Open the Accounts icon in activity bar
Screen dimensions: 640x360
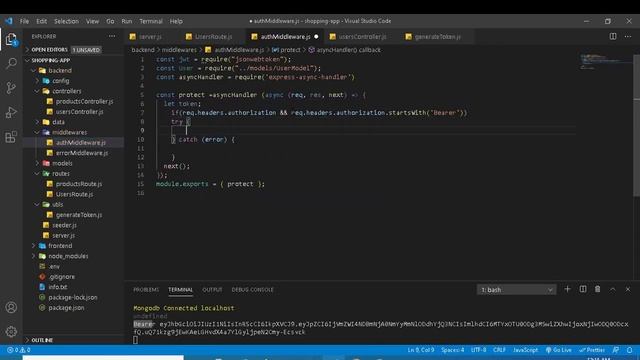click(x=11, y=307)
